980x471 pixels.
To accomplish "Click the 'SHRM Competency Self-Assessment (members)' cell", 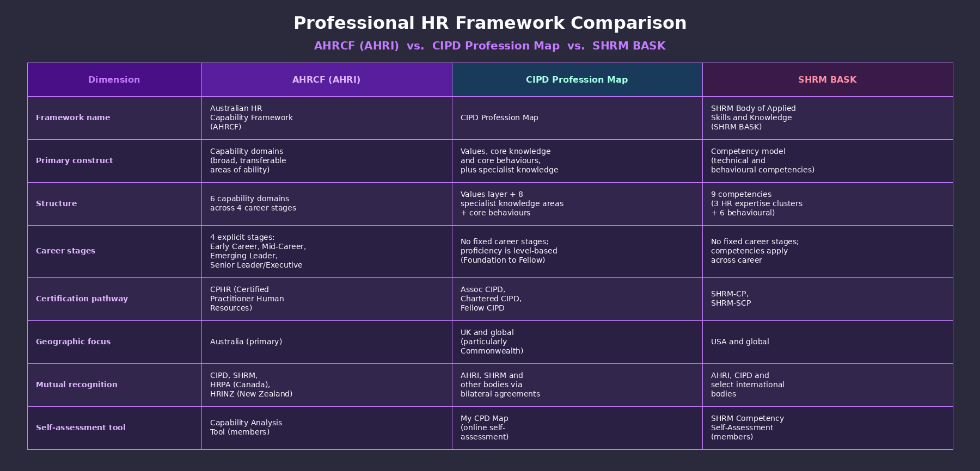I will coord(828,428).
